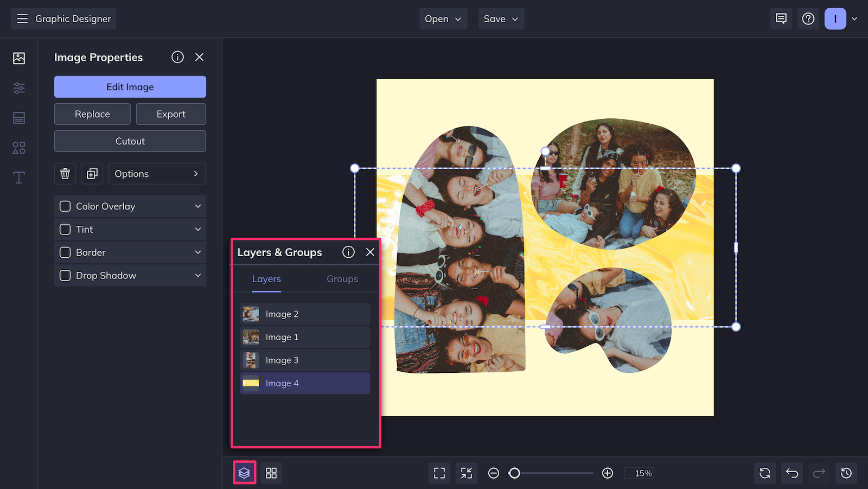Click undo in the bottom toolbar
This screenshot has height=489, width=868.
(x=792, y=473)
